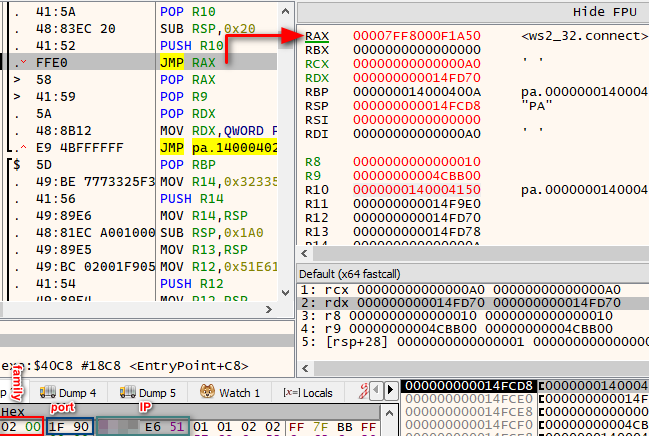Select argument row 3: r8
The width and height of the screenshot is (649, 436).
pos(473,316)
